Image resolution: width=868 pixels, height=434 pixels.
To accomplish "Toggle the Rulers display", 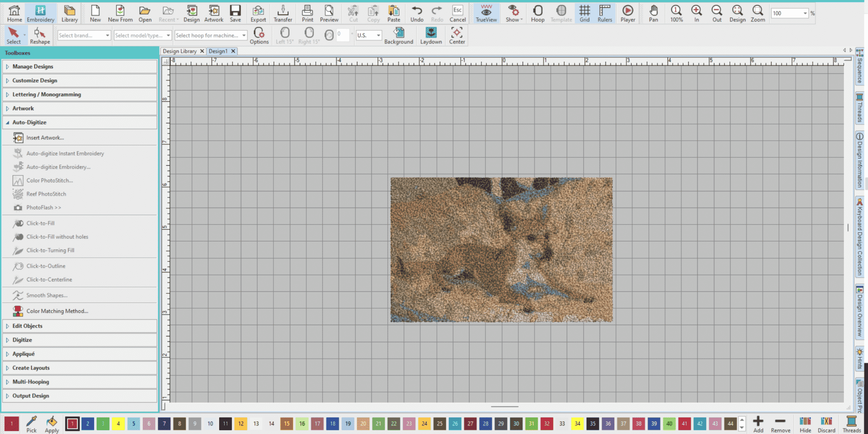I will pos(605,13).
